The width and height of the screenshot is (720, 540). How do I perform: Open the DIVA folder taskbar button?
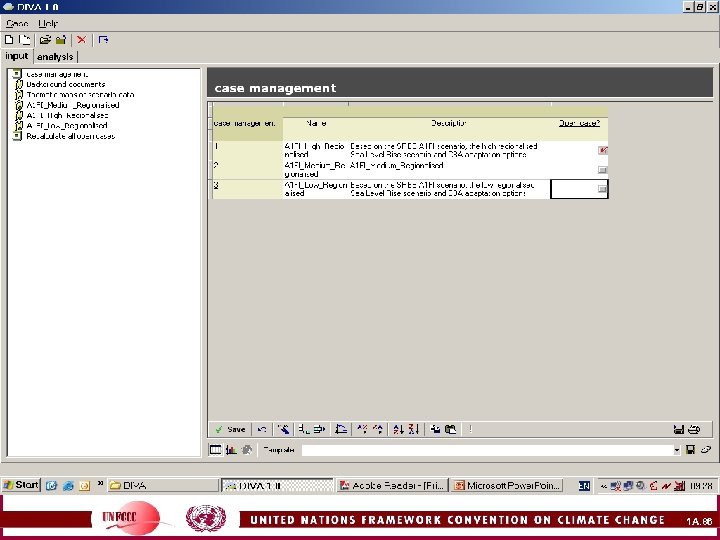[163, 485]
